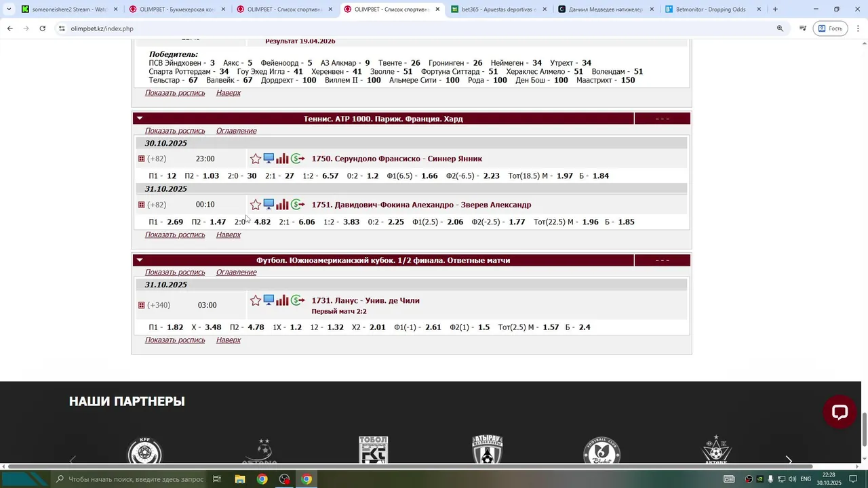Open statistics bars icon for match 1751

[x=282, y=205]
